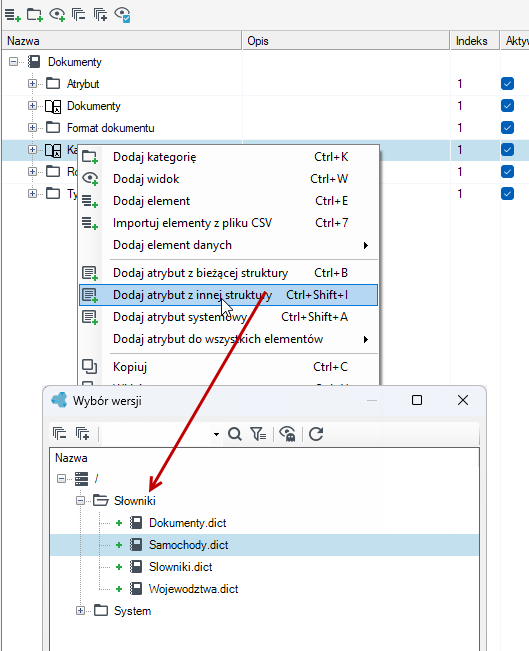Click the eye with checkmark icon in top toolbar

tap(122, 15)
